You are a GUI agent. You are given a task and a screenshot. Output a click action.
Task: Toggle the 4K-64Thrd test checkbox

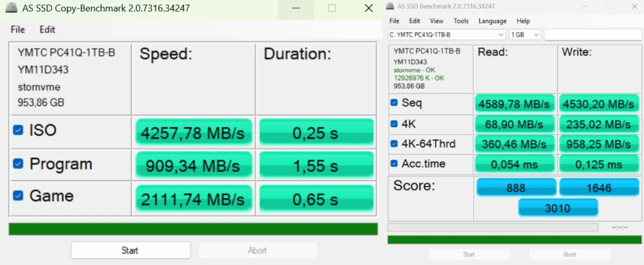click(394, 144)
